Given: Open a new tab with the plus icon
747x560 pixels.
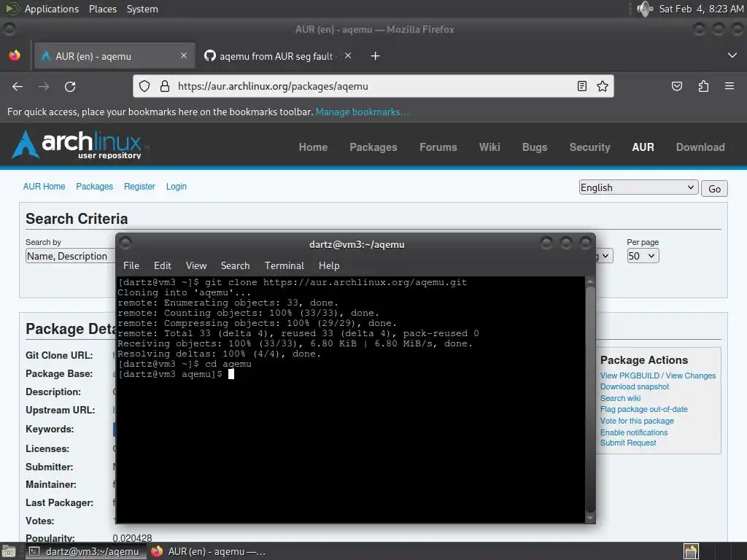Looking at the screenshot, I should pyautogui.click(x=375, y=56).
